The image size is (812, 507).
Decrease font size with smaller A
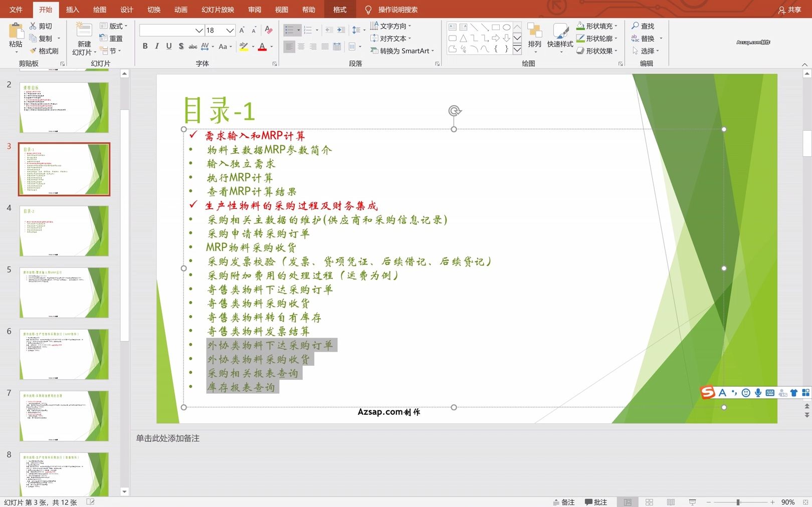(254, 31)
